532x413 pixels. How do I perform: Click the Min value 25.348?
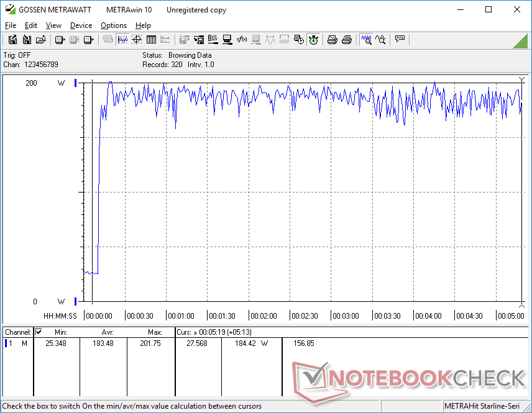[x=56, y=343]
